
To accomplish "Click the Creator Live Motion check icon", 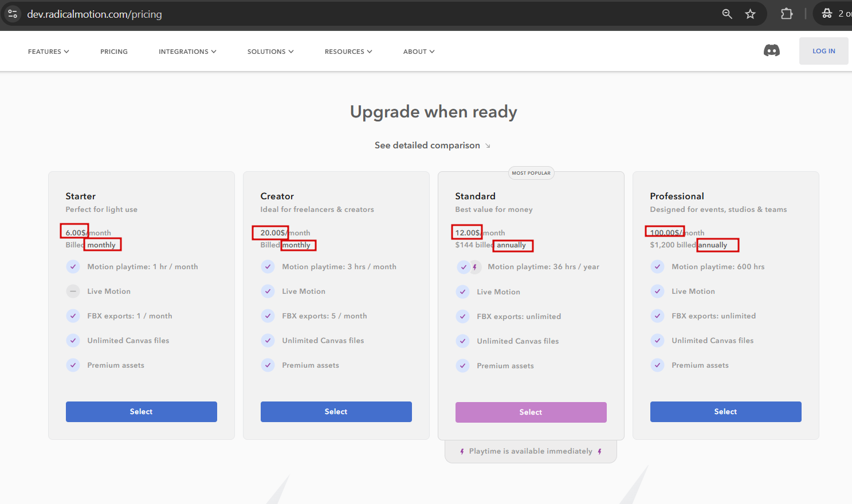I will click(268, 292).
